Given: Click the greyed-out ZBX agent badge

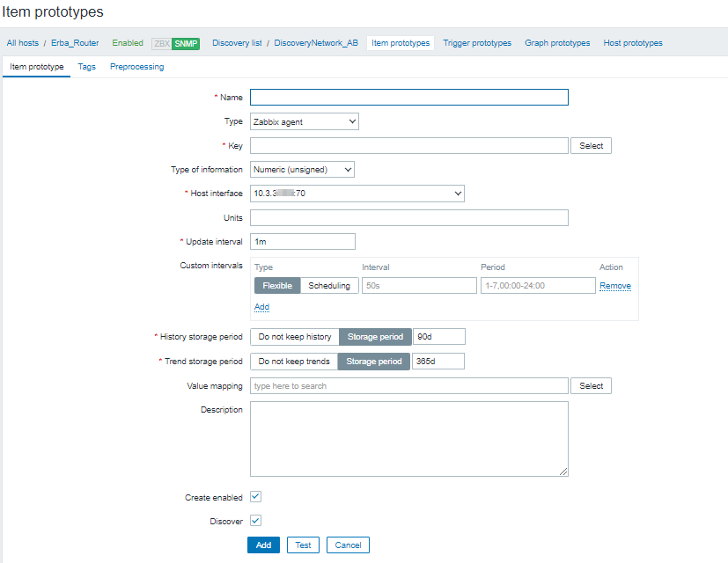Looking at the screenshot, I should 162,43.
